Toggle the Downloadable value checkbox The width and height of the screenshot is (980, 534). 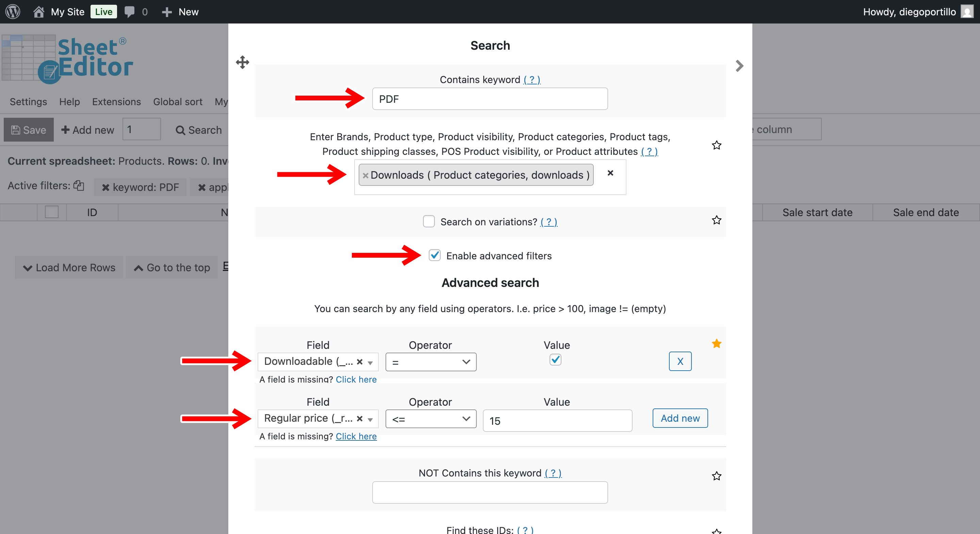(x=555, y=359)
